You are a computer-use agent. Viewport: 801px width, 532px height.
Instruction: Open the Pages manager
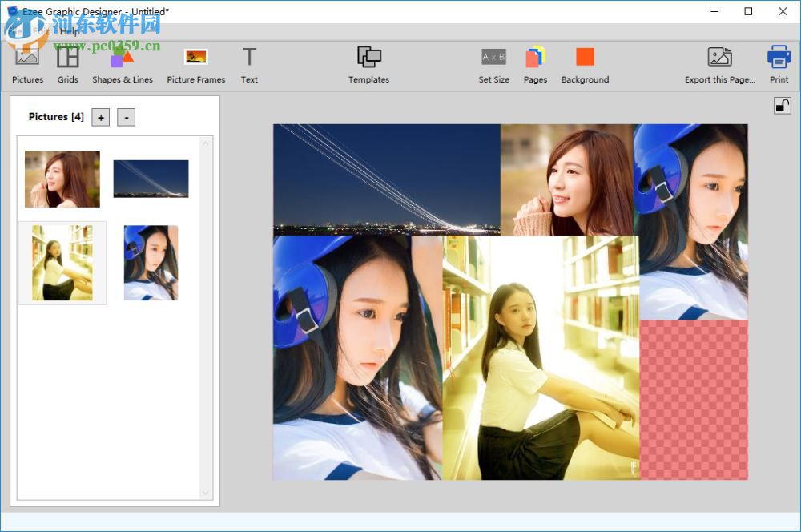point(535,62)
